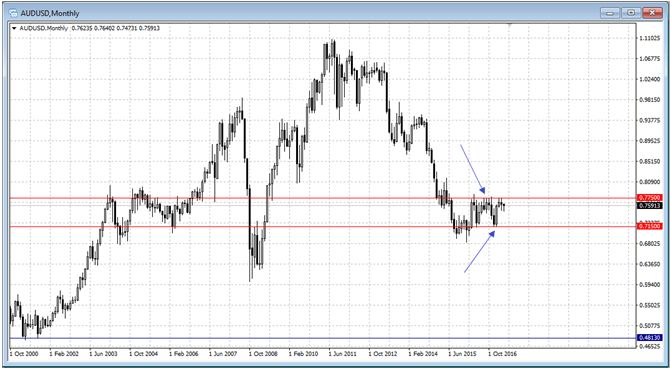Click the red 0.71500 price label

(x=649, y=226)
